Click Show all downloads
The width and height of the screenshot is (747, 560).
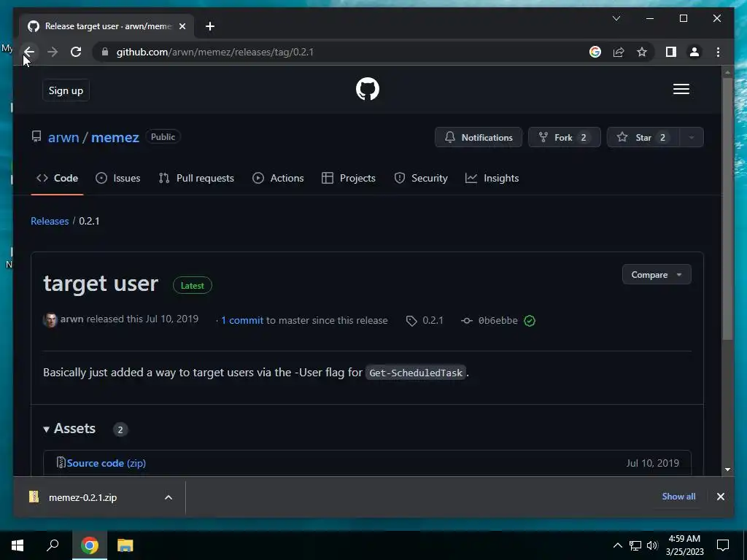[678, 496]
